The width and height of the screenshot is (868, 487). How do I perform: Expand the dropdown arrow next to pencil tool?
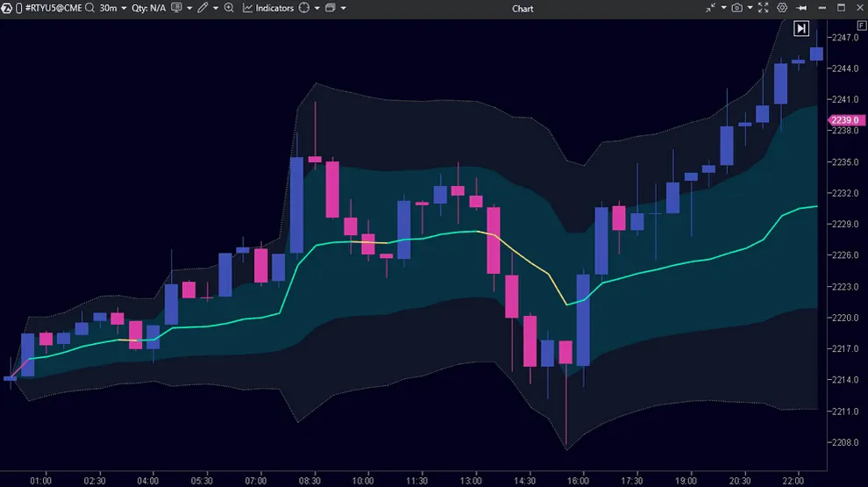[x=215, y=8]
